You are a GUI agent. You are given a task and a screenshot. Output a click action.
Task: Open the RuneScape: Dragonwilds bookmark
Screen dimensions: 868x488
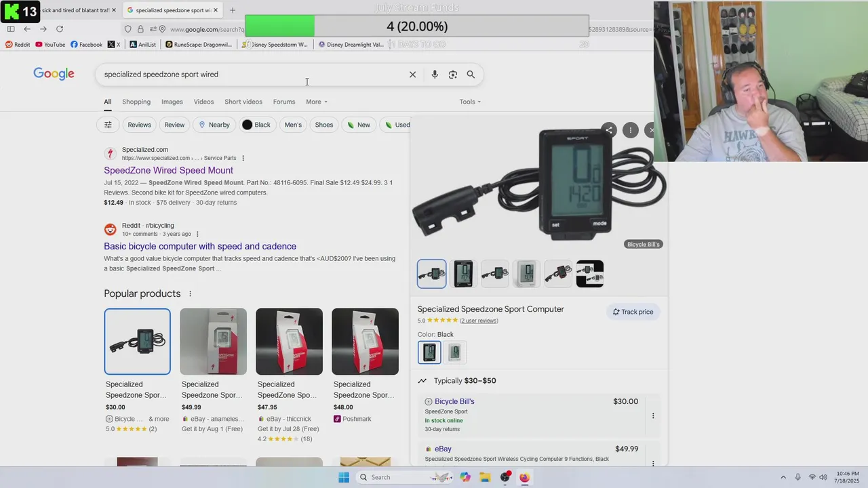(199, 45)
